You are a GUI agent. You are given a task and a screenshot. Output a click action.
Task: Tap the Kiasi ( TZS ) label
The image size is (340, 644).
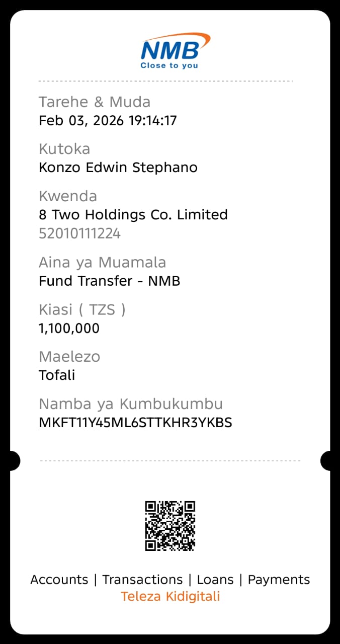[82, 310]
